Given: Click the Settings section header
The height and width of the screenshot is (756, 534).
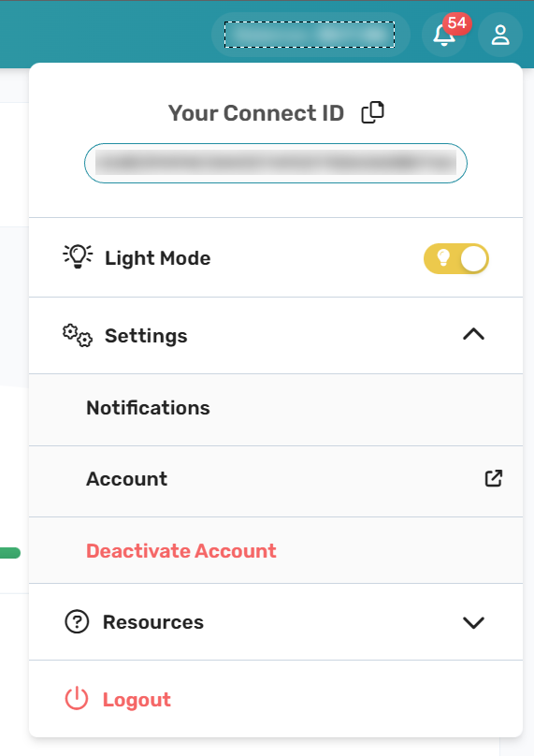Looking at the screenshot, I should 276,335.
